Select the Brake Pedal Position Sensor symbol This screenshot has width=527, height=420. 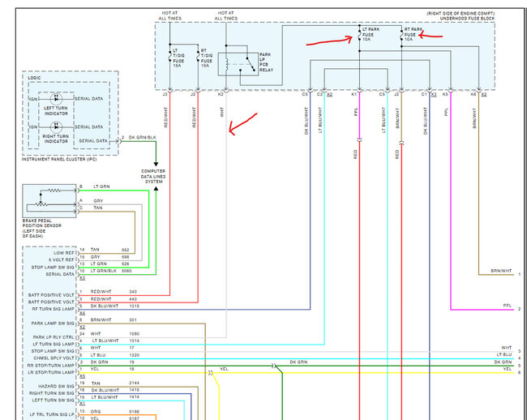(49, 201)
